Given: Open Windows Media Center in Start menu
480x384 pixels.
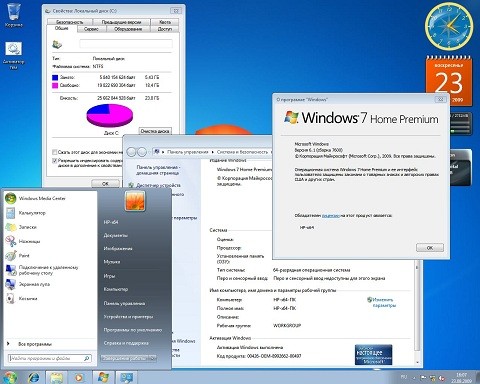Looking at the screenshot, I should click(x=35, y=198).
